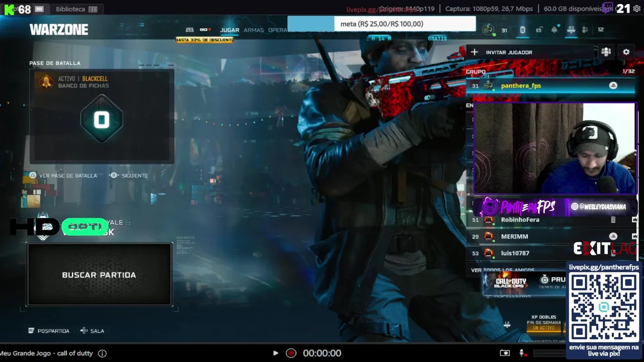644x362 pixels.
Task: Click the settings gear icon in social panel
Action: point(626,52)
